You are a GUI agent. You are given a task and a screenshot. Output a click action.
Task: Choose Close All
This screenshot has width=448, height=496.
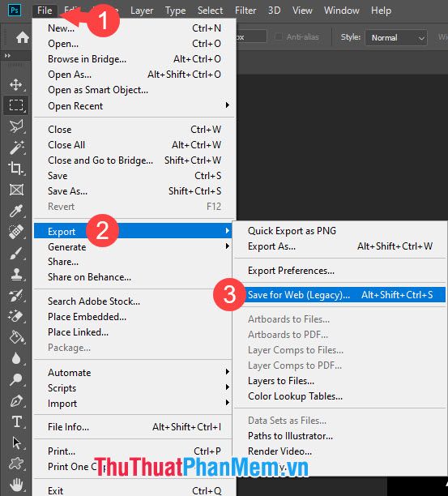tap(134, 144)
